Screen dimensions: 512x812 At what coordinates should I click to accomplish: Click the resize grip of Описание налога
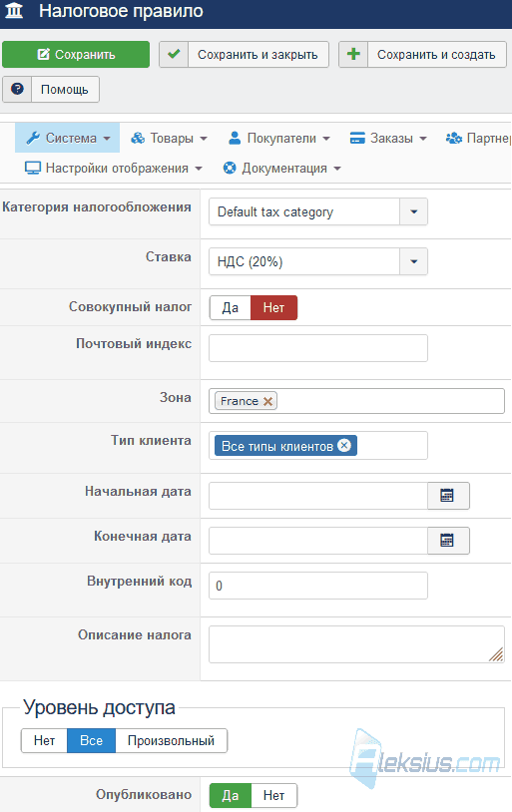point(496,654)
